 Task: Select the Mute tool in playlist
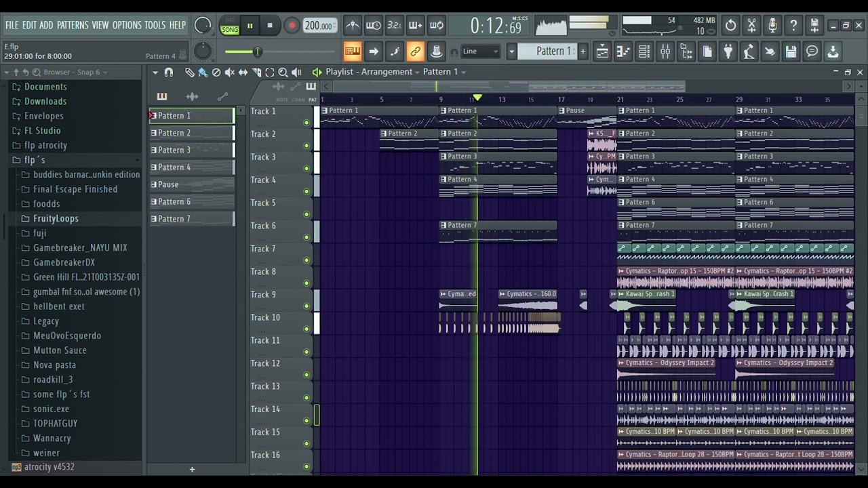tap(230, 73)
